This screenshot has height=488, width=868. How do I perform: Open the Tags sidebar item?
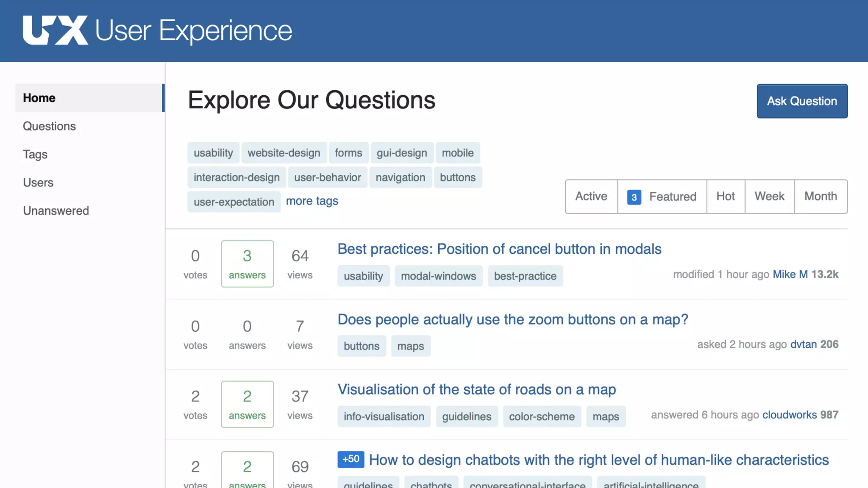pyautogui.click(x=35, y=155)
